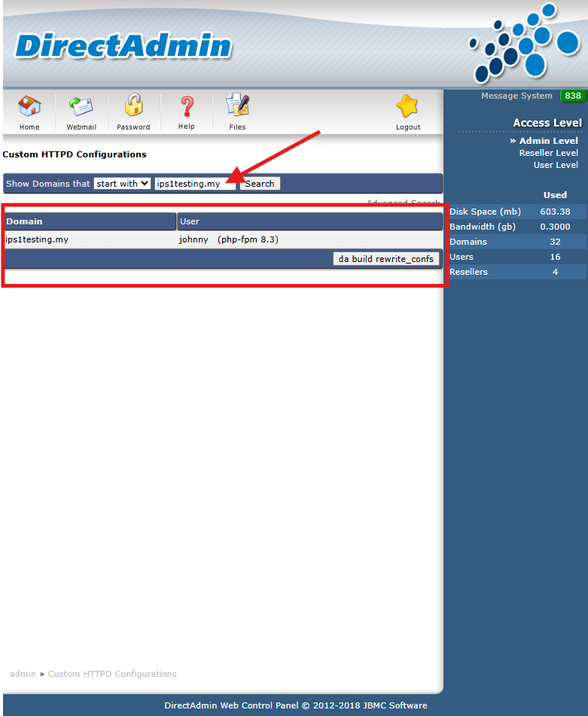This screenshot has width=588, height=716.
Task: Click the 838 messages badge
Action: [x=572, y=96]
